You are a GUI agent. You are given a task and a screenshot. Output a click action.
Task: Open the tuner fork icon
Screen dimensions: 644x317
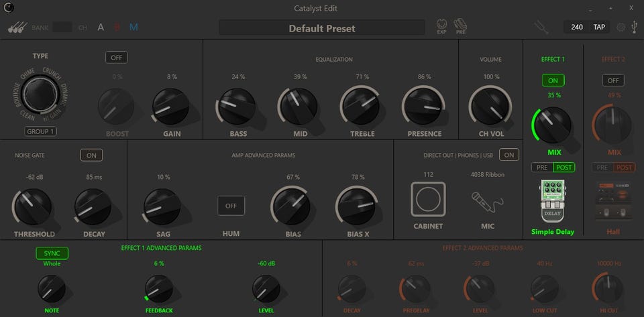[541, 27]
